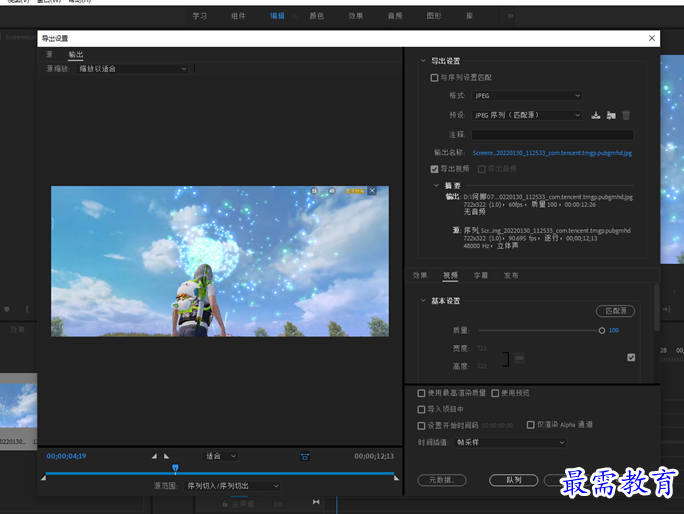684x514 pixels.
Task: Set in point triangle marker icon
Action: tap(154, 456)
